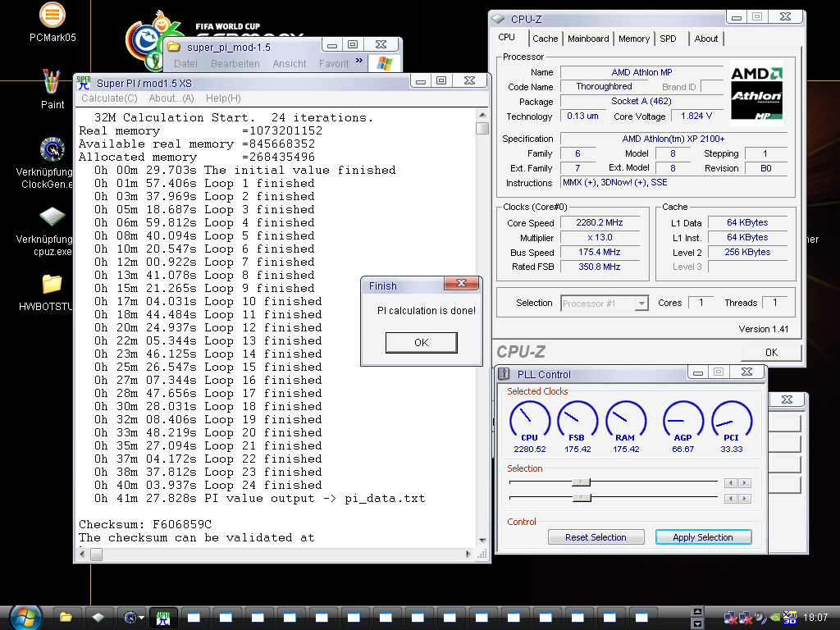The width and height of the screenshot is (840, 630).
Task: Click the CPU-Z chip icon in taskbar
Action: [98, 618]
